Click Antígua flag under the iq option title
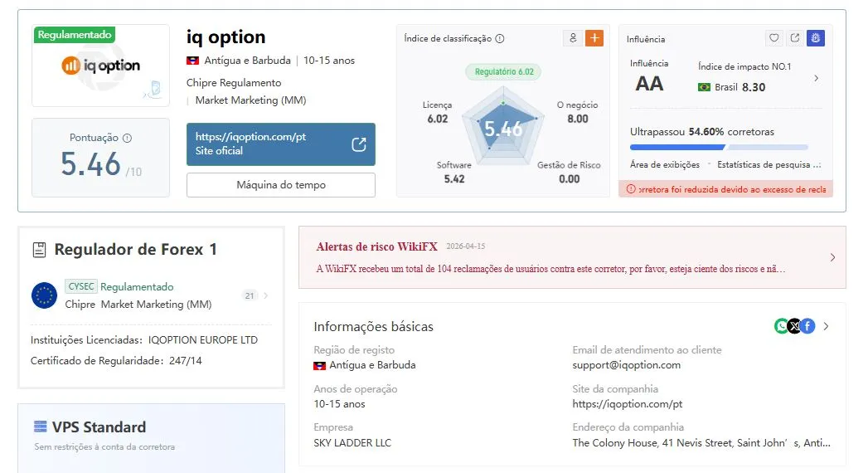868x473 pixels. [192, 61]
